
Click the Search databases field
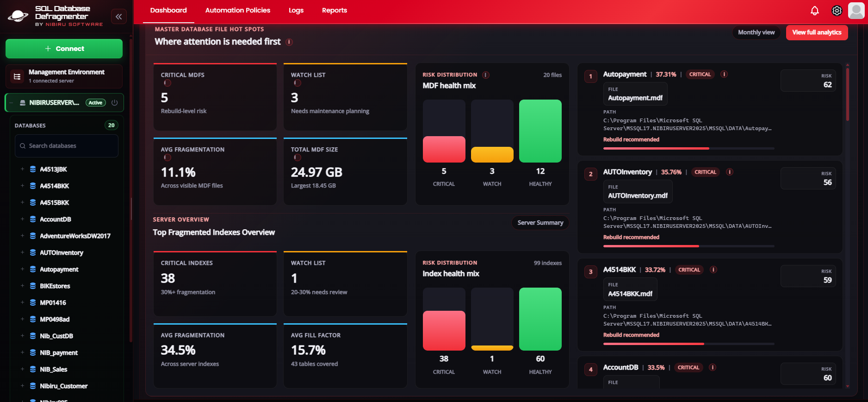(67, 146)
